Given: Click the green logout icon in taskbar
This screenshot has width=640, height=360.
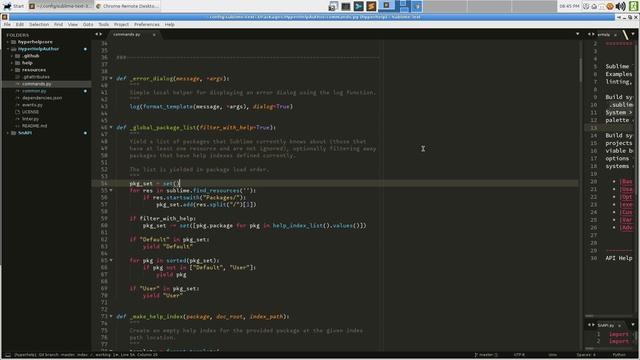Looking at the screenshot, I should tap(633, 6).
